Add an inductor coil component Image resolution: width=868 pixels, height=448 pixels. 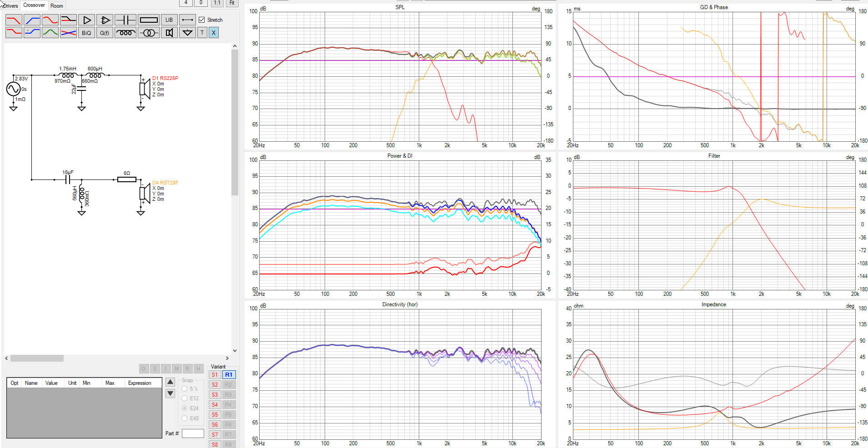click(125, 33)
